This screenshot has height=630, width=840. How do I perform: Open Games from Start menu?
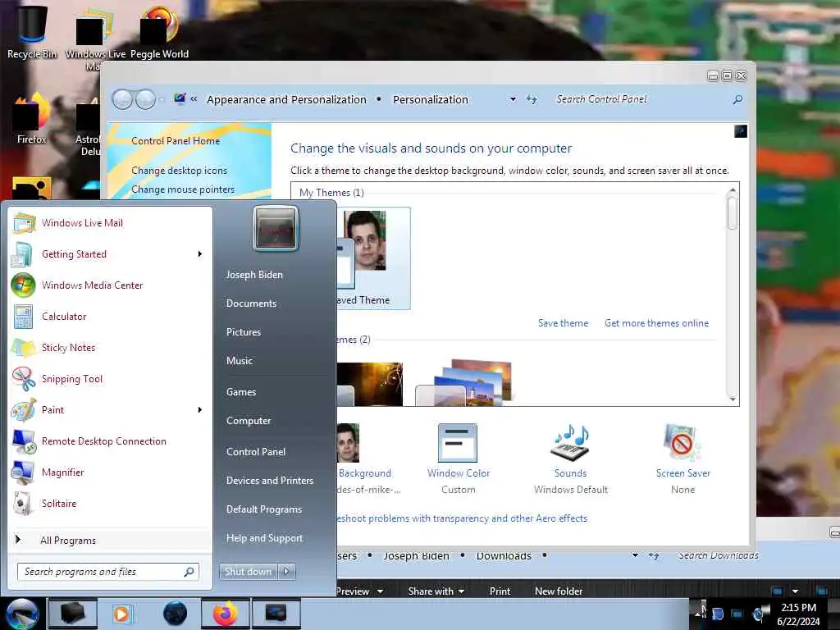241,392
